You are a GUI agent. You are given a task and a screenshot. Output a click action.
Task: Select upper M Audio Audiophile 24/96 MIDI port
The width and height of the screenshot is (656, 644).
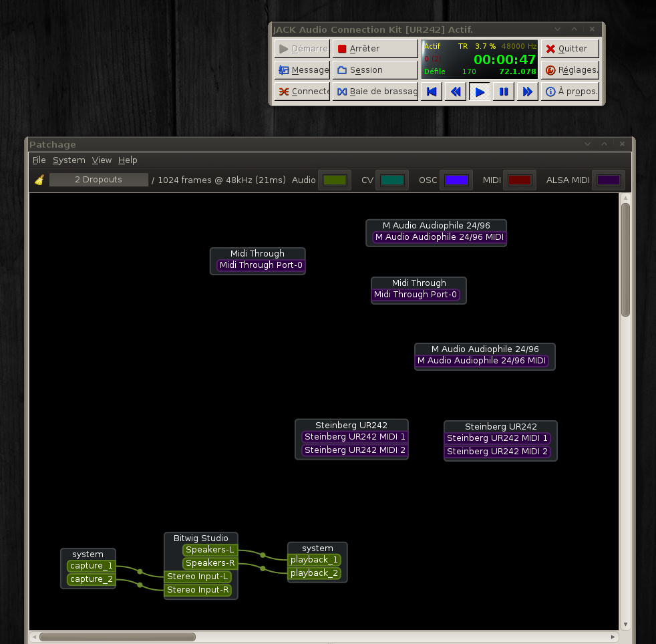pyautogui.click(x=440, y=237)
